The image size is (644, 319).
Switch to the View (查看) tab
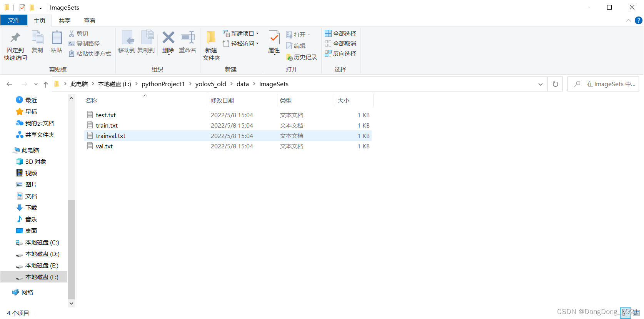(90, 21)
